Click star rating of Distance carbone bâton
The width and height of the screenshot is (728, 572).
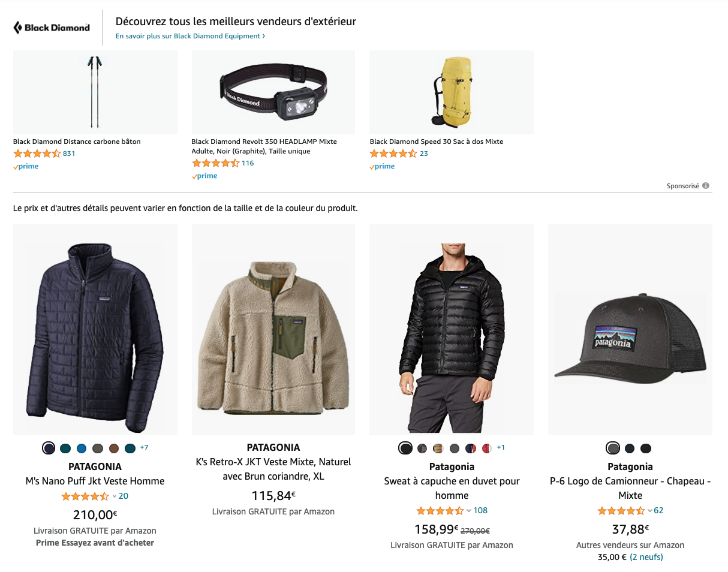tap(37, 153)
